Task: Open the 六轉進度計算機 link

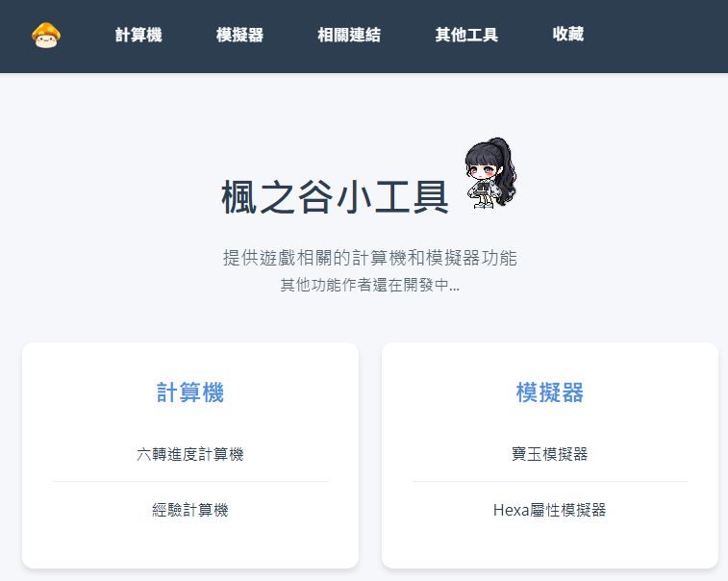Action: point(190,454)
